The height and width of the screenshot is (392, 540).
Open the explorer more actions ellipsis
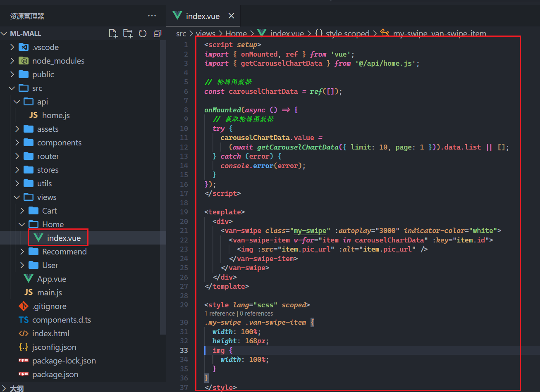coord(152,16)
